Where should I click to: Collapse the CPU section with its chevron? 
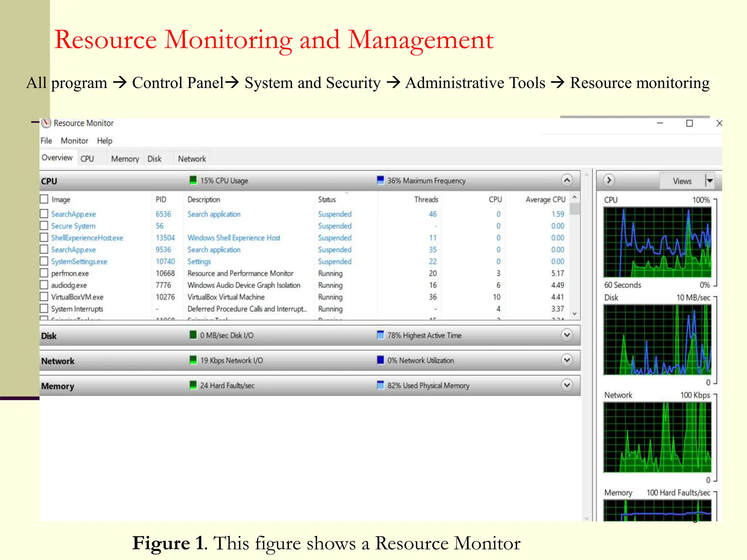click(567, 180)
